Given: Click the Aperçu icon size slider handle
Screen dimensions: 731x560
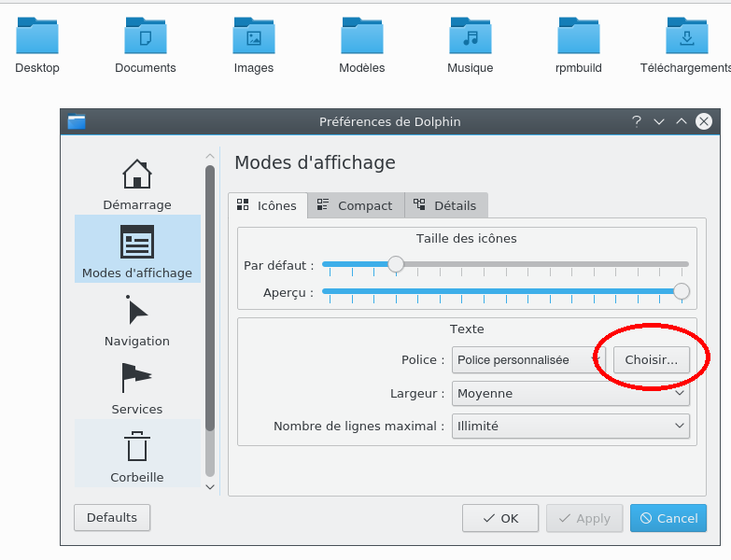Looking at the screenshot, I should [x=682, y=291].
